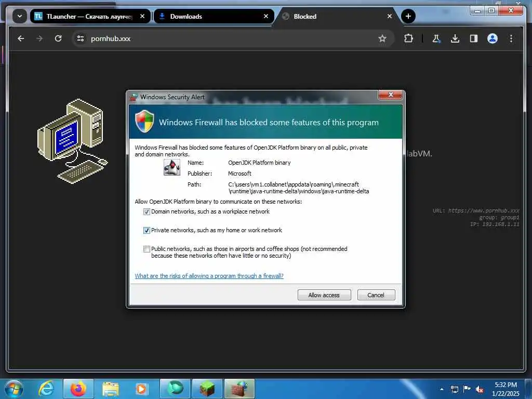Uncheck Private networks checkbox

pos(147,230)
